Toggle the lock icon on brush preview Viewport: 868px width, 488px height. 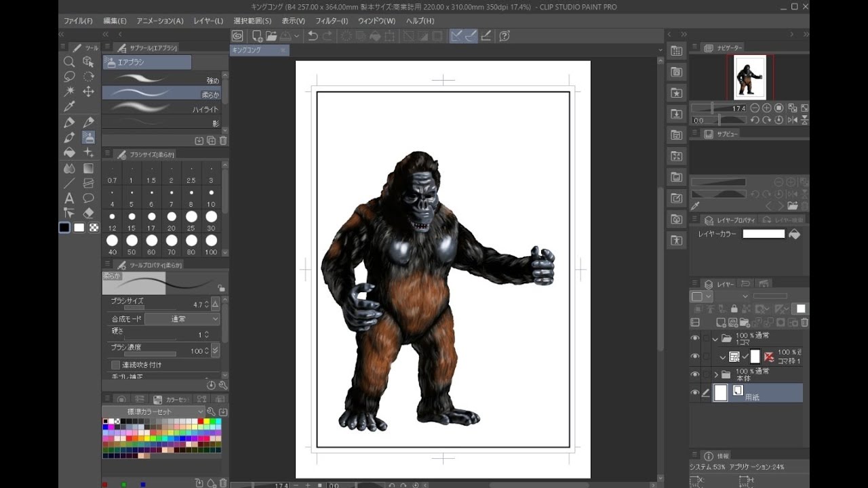(221, 288)
